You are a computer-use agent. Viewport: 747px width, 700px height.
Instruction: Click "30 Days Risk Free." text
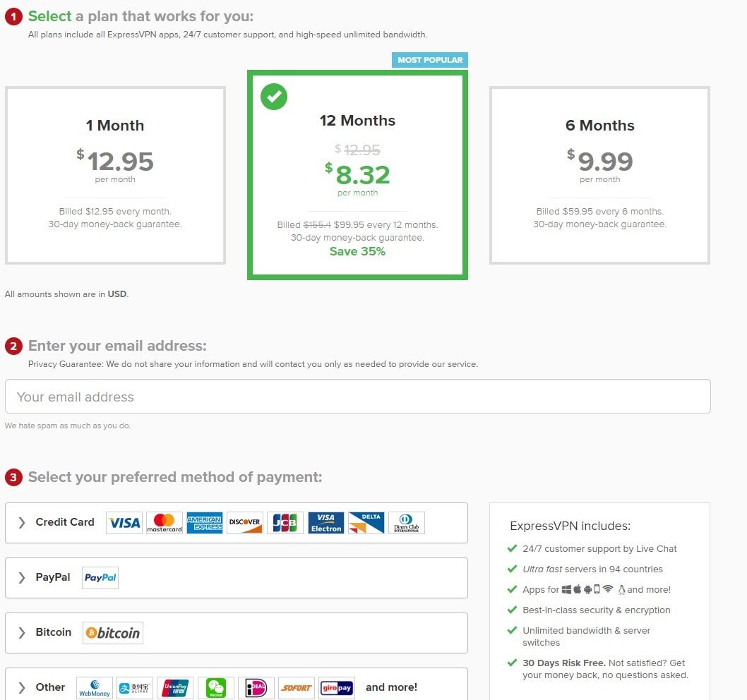click(564, 663)
